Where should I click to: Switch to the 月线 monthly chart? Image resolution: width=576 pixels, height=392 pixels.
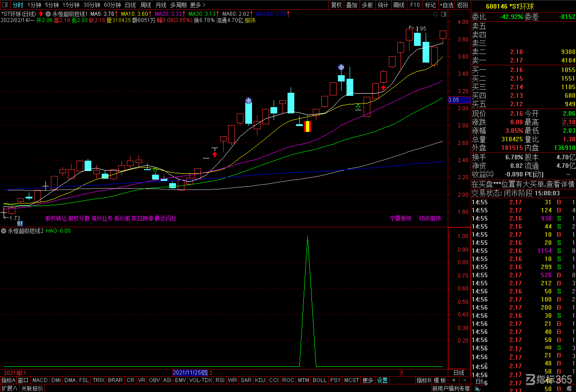pos(161,5)
